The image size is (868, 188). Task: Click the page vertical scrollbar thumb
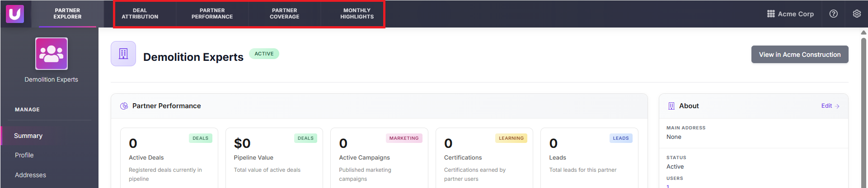click(x=863, y=113)
